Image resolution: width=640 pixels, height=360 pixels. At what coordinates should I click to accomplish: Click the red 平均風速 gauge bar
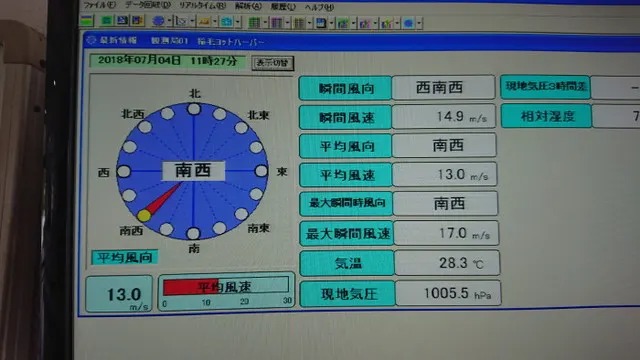[191, 286]
